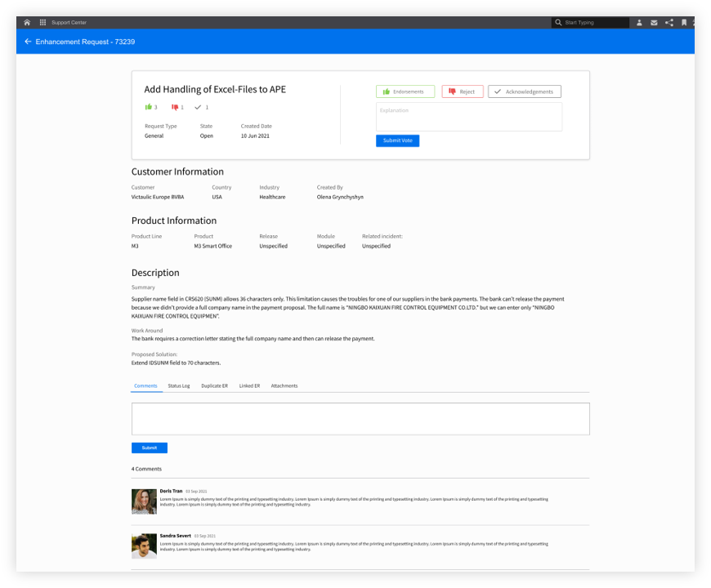Click the Sandra Severt commenter name
Viewport: 711px width, 588px height.
175,536
